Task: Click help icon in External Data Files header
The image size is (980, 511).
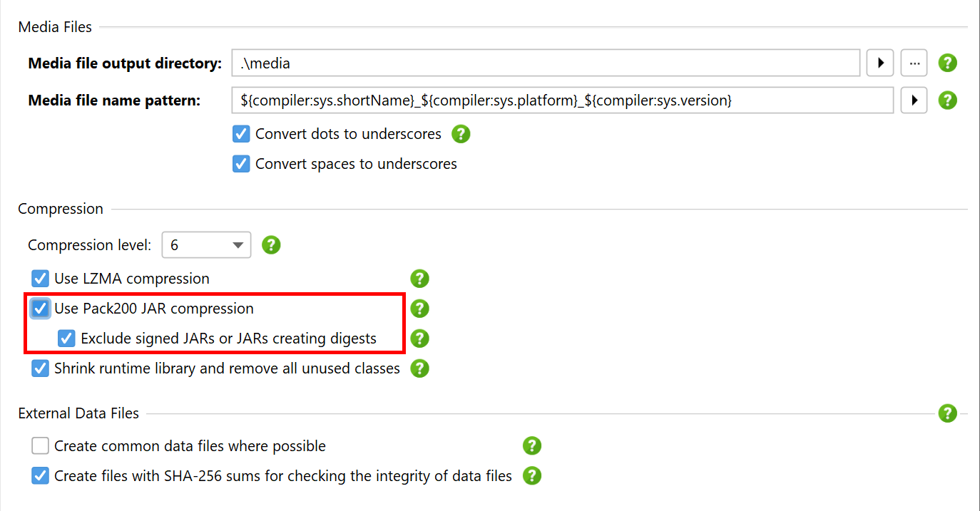Action: (947, 413)
